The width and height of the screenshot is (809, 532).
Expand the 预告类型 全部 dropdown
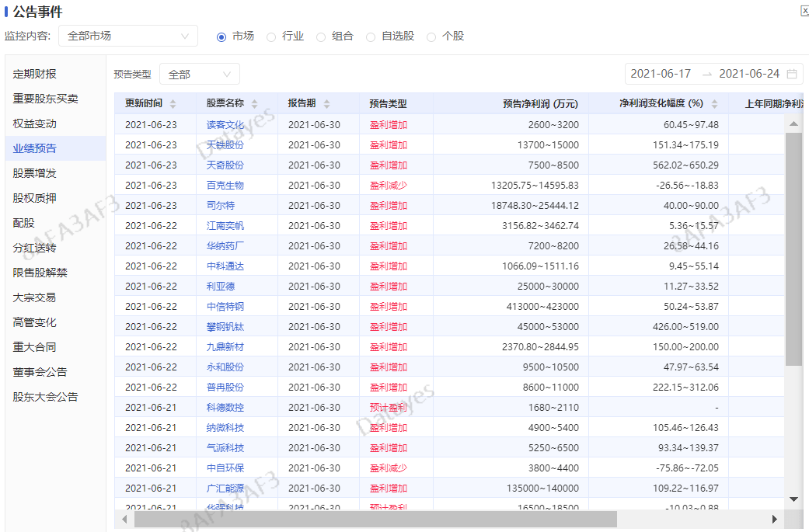200,74
